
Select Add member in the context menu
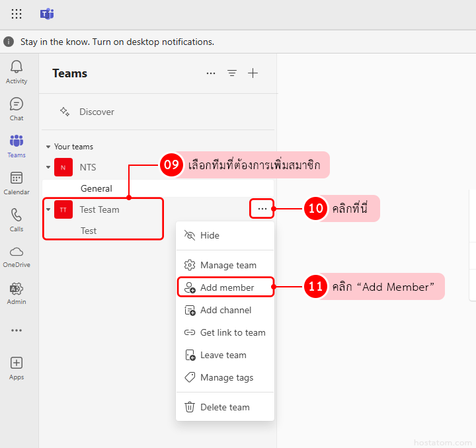[x=226, y=287]
